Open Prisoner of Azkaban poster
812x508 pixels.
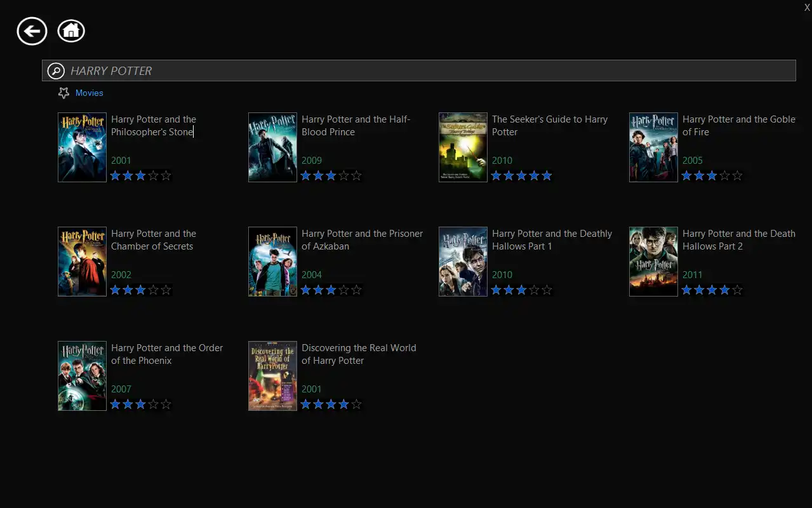tap(272, 262)
